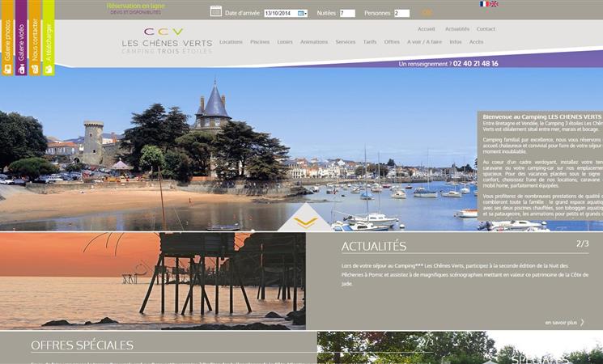Open the A télécharger side tab
The width and height of the screenshot is (603, 364).
coord(49,38)
